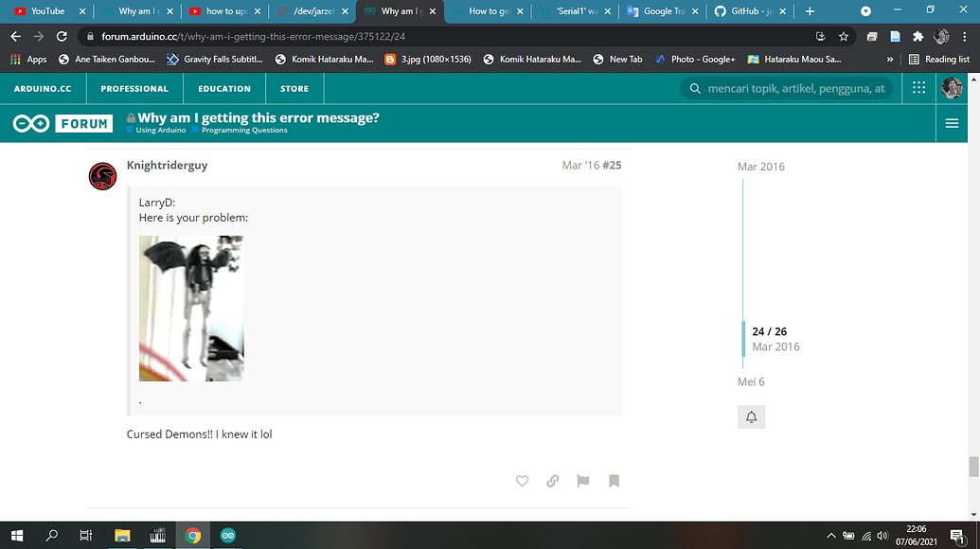The image size is (980, 549).
Task: Visit the Arduino STORE
Action: (x=294, y=88)
